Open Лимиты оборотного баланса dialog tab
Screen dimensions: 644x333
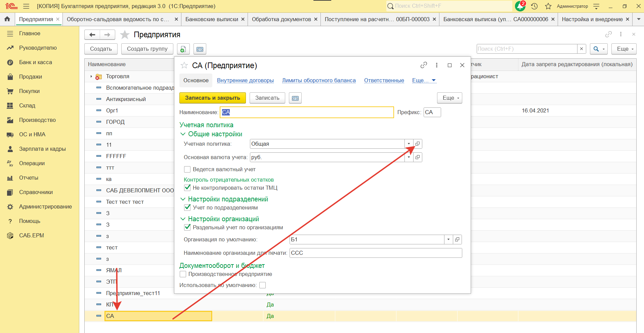tap(319, 80)
